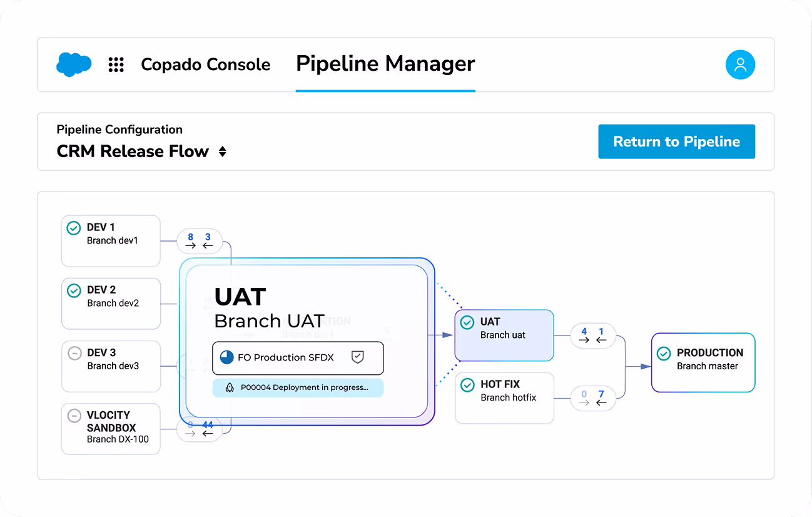Click the pie progress icon beside FO Production SFDX
The height and width of the screenshot is (517, 812).
[226, 358]
